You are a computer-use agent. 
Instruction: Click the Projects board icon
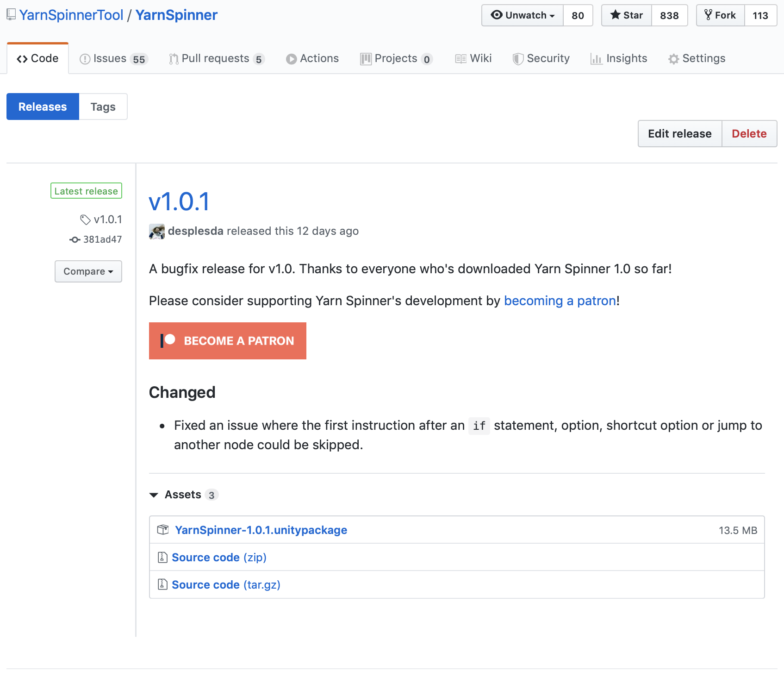[366, 59]
